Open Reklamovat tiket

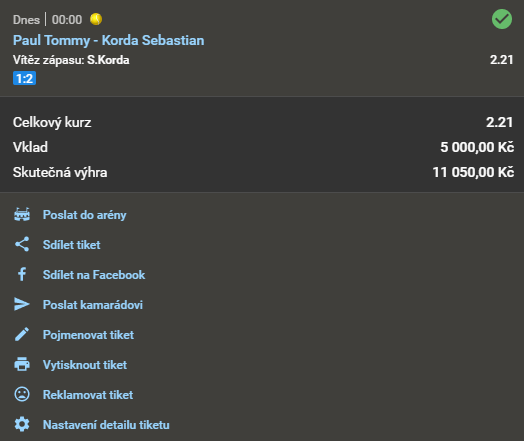point(88,395)
